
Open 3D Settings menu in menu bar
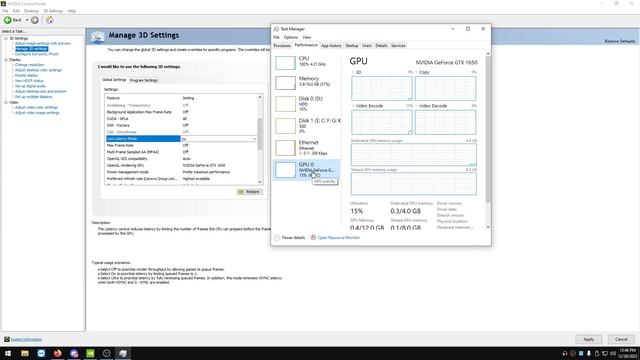click(x=53, y=11)
